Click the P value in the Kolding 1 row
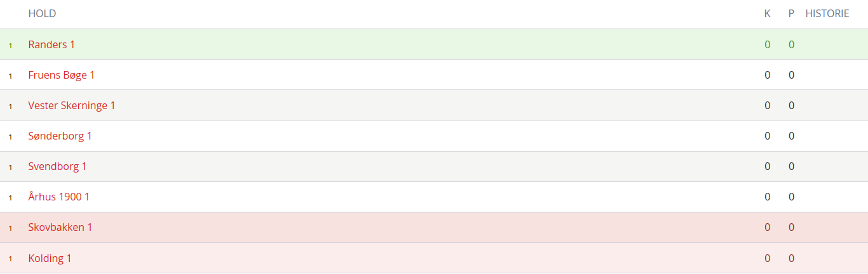 coord(791,258)
